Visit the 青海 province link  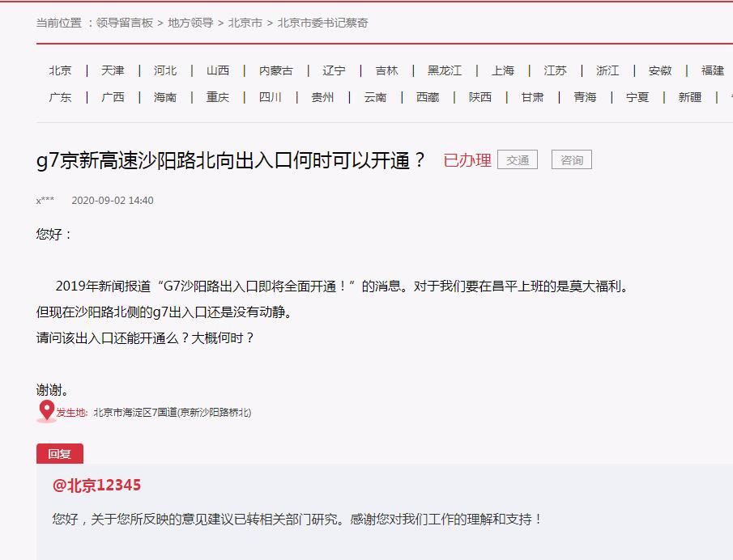click(x=585, y=97)
